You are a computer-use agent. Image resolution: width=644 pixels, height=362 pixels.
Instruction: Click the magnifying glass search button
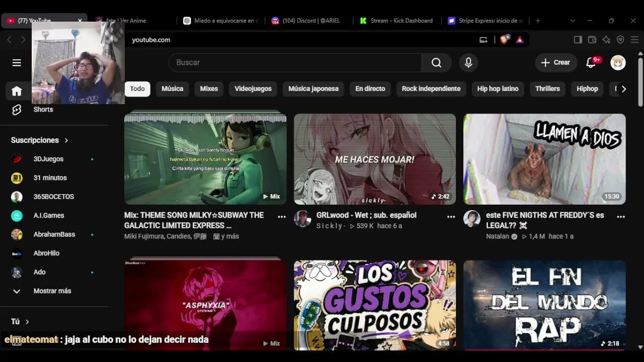[436, 62]
